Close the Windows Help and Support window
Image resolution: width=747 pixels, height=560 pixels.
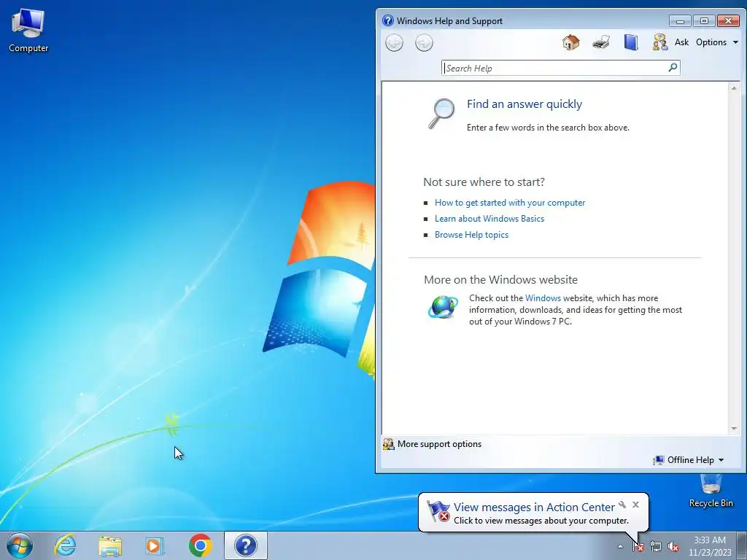tap(729, 21)
